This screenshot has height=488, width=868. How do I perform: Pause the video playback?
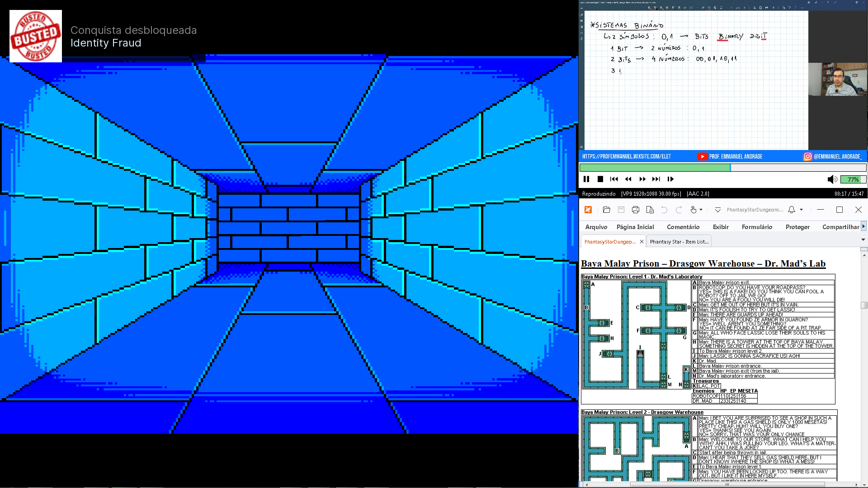pos(586,179)
